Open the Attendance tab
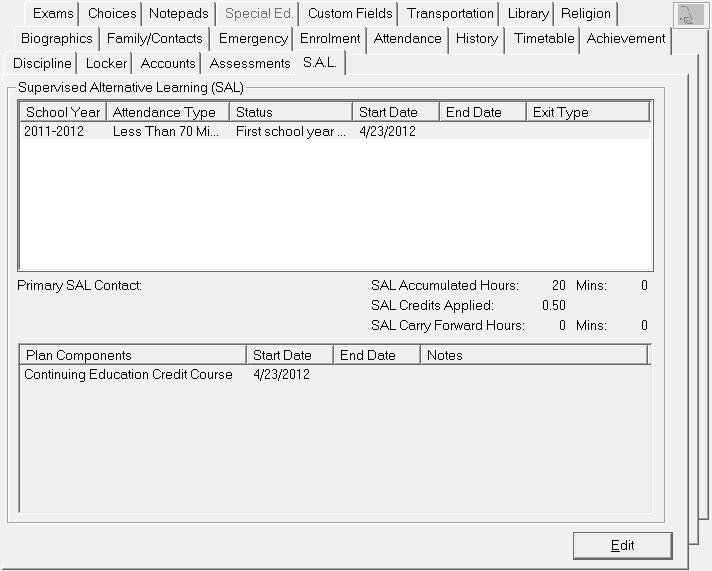 pos(407,39)
